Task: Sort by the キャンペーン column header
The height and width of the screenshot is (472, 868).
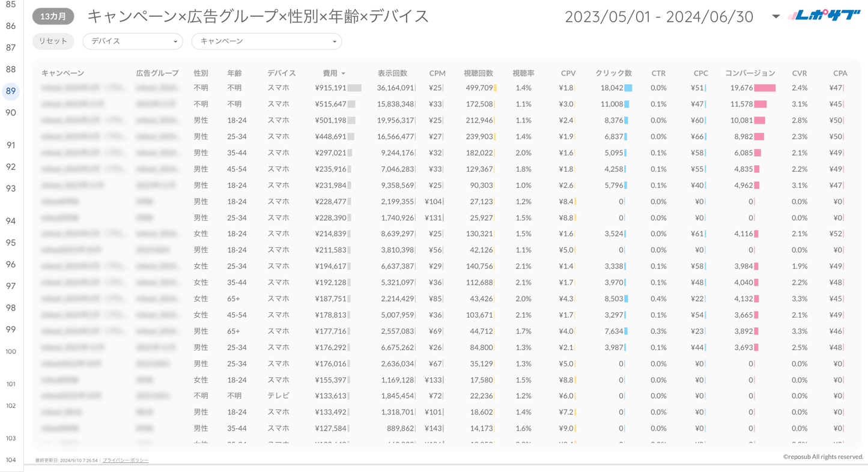Action: point(62,73)
